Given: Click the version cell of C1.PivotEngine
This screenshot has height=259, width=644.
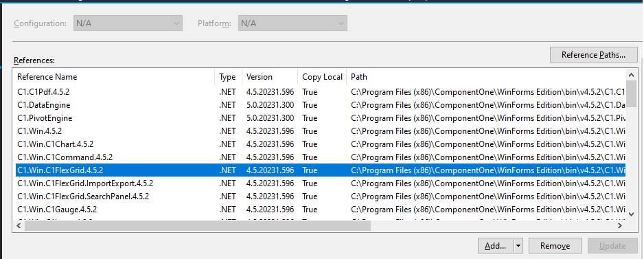Looking at the screenshot, I should pos(271,118).
